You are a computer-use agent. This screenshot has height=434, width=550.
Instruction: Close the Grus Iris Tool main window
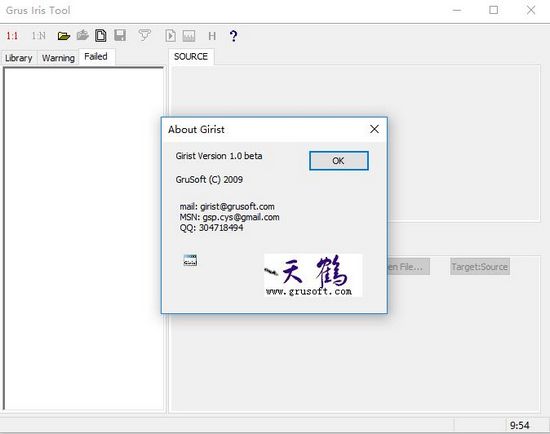pos(531,10)
